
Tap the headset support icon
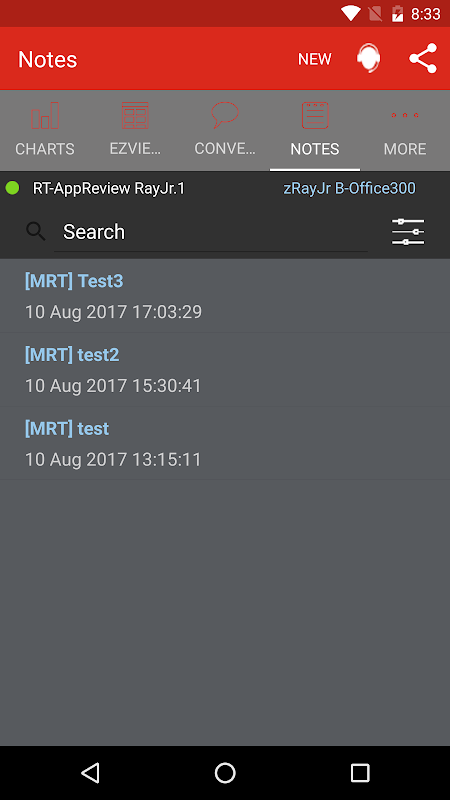368,59
